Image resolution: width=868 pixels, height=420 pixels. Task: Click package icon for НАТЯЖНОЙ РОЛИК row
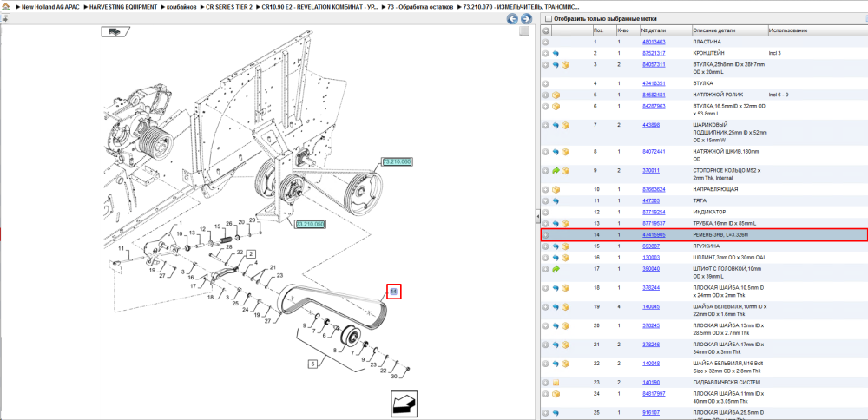point(556,95)
